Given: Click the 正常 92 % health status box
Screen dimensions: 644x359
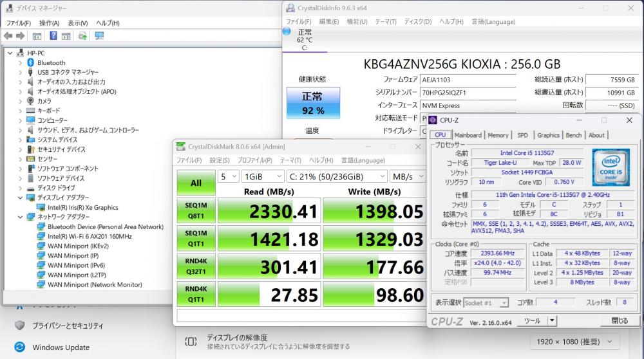Looking at the screenshot, I should tap(313, 103).
